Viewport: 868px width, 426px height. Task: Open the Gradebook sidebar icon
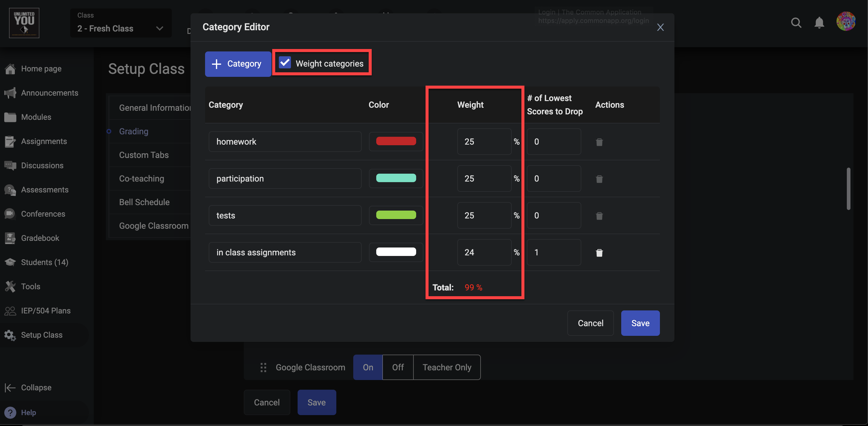pyautogui.click(x=10, y=238)
